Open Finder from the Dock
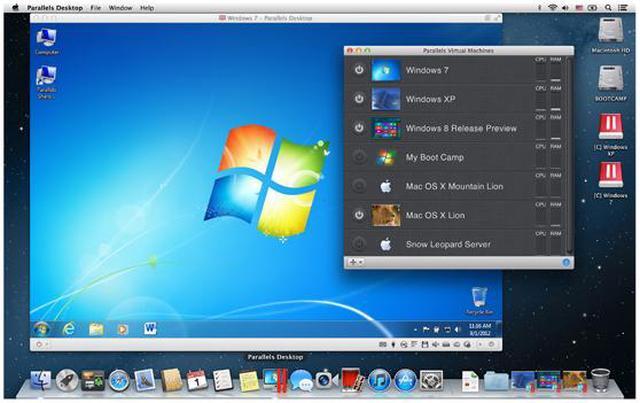The height and width of the screenshot is (403, 640). point(41,380)
